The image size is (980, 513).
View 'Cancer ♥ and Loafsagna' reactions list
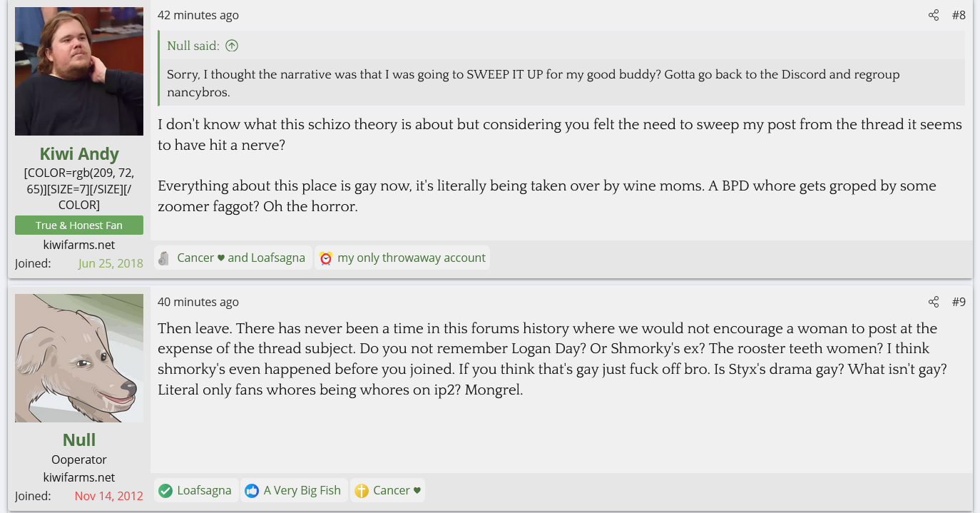coord(241,258)
